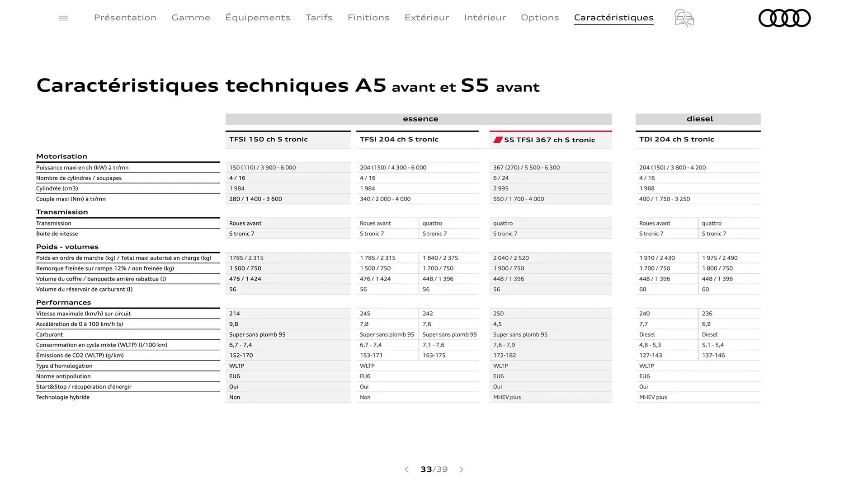Navigate to Tarifs
The height and width of the screenshot is (488, 868).
319,18
